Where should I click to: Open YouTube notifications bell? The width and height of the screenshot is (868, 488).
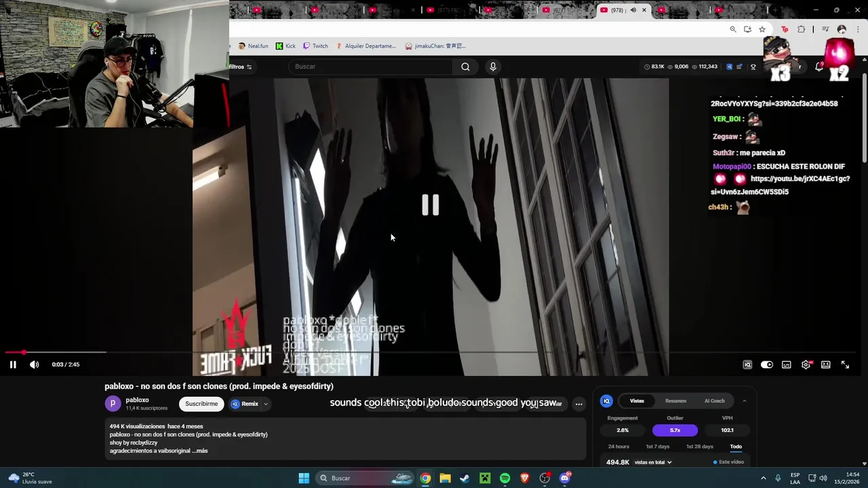point(818,66)
